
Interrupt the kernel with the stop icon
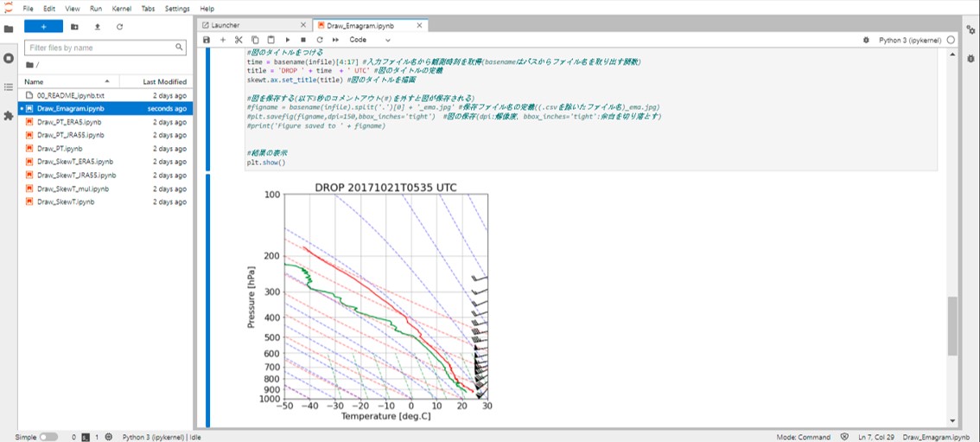(x=303, y=40)
